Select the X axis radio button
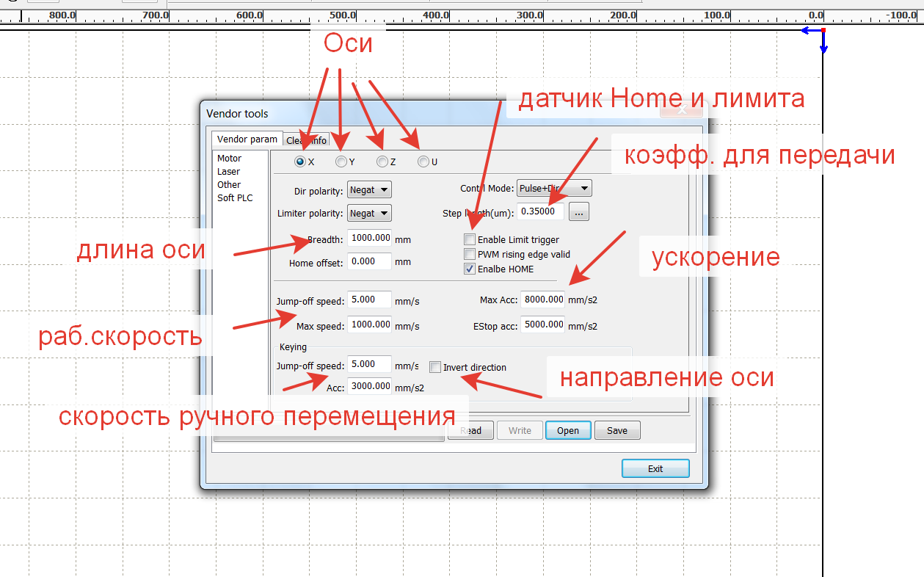924x577 pixels. pos(300,162)
